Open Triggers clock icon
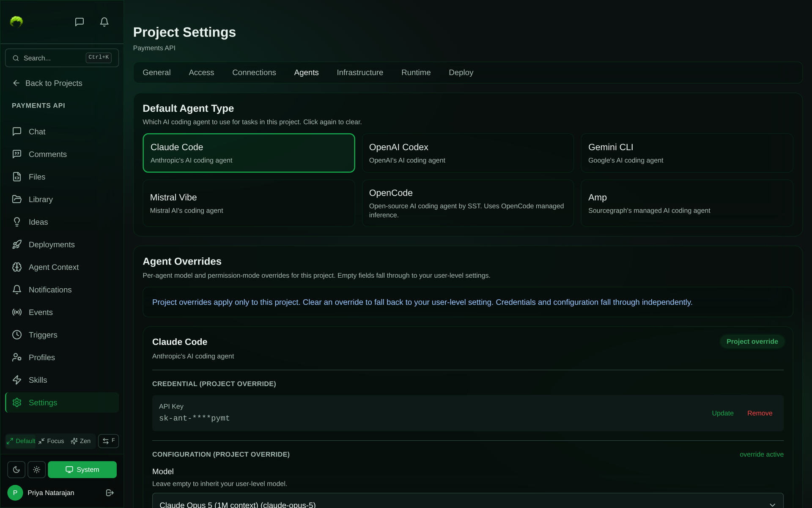The width and height of the screenshot is (812, 508). coord(17,335)
